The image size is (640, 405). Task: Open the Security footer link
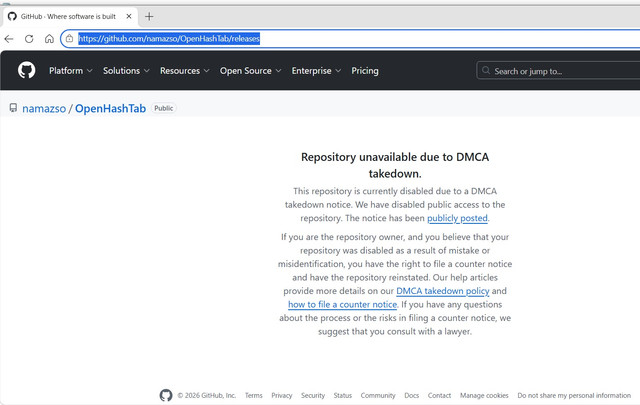tap(313, 395)
